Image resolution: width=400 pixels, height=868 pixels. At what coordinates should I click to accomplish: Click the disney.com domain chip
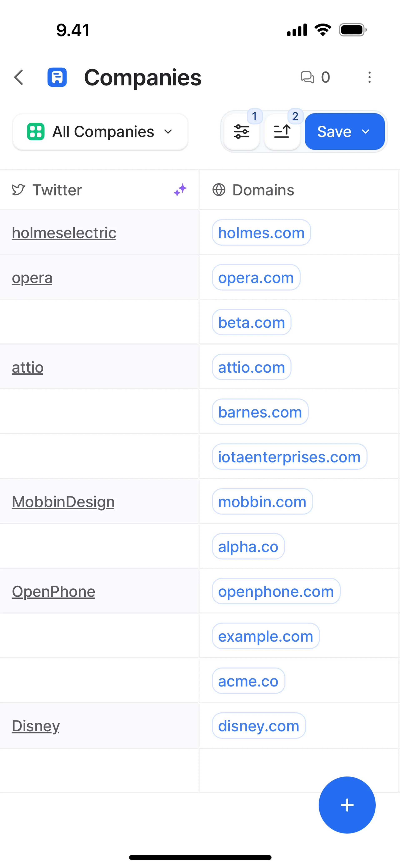click(259, 726)
